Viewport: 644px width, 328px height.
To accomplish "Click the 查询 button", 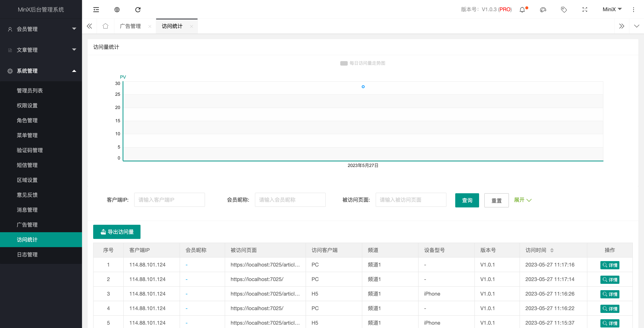I will coord(467,200).
